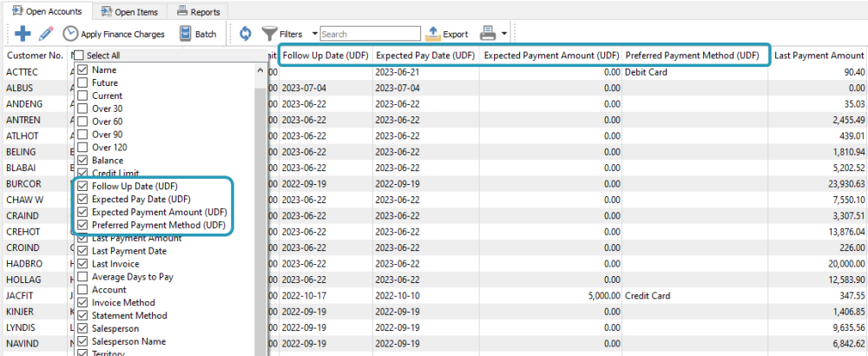Select the Open Accounts tab
This screenshot has width=868, height=356.
click(47, 11)
